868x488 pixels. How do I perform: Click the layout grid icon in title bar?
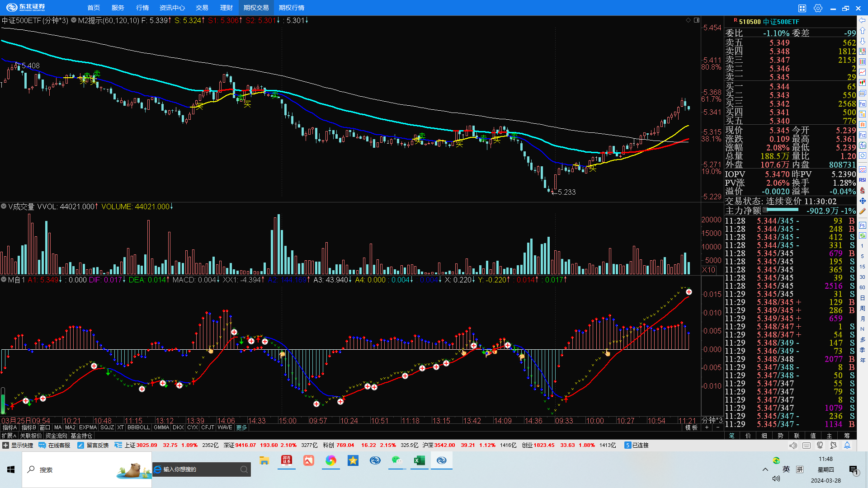click(802, 8)
